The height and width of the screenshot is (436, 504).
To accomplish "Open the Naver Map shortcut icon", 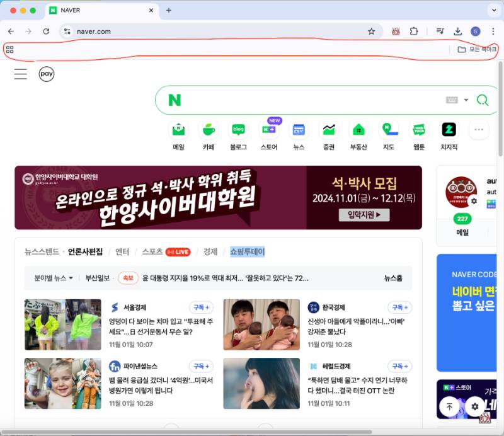I will click(x=389, y=130).
